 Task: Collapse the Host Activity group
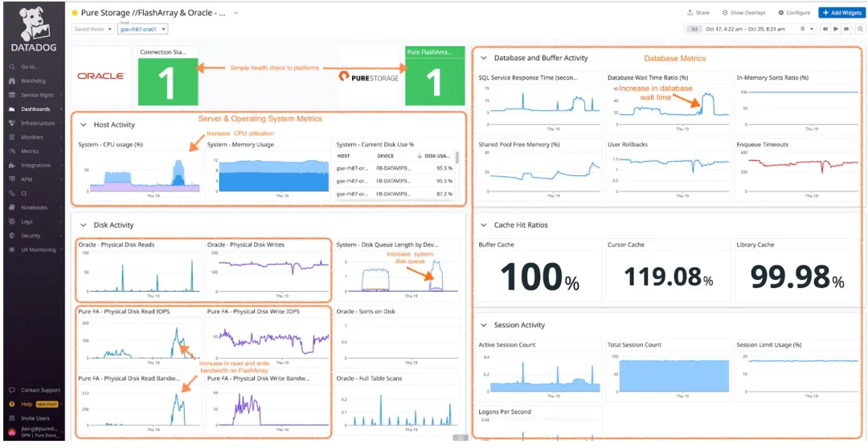click(x=84, y=125)
